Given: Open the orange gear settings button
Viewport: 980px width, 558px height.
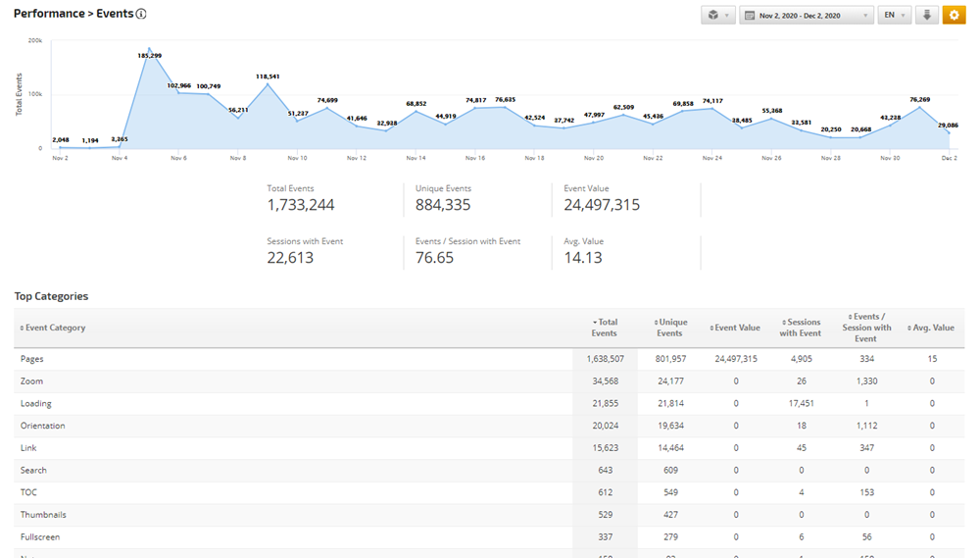Looking at the screenshot, I should coord(954,16).
